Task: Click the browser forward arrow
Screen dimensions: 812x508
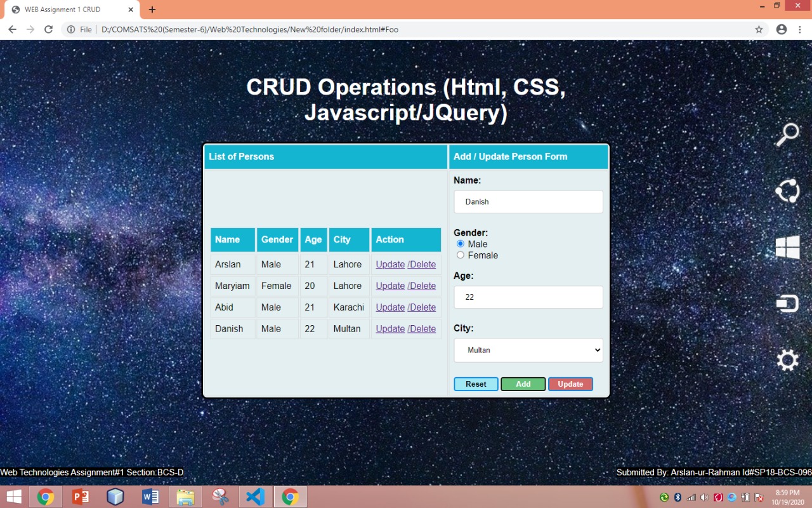Action: (30, 29)
